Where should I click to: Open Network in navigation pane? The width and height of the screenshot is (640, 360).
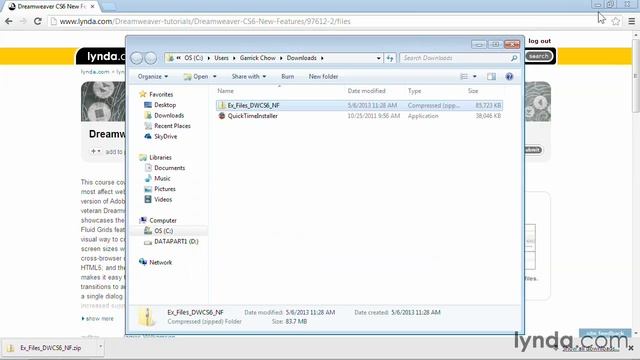160,262
